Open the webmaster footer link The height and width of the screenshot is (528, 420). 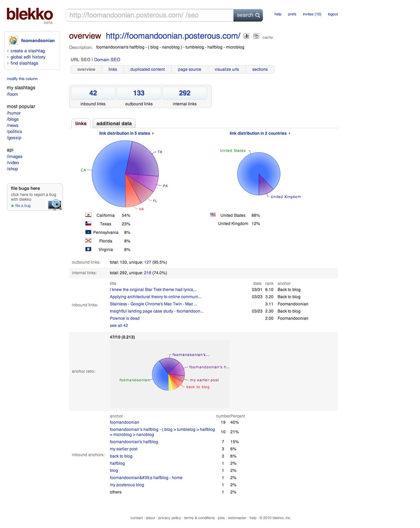coord(237,518)
